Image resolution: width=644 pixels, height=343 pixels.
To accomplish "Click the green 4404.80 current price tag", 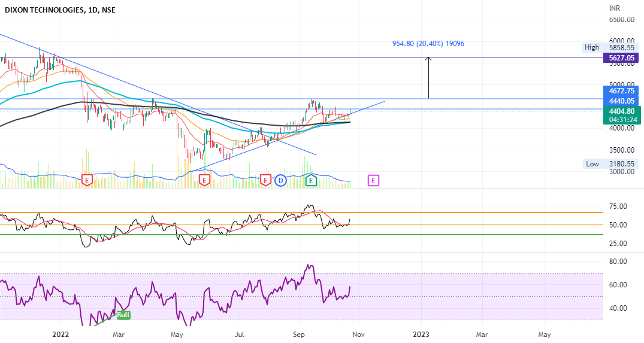I will point(621,111).
